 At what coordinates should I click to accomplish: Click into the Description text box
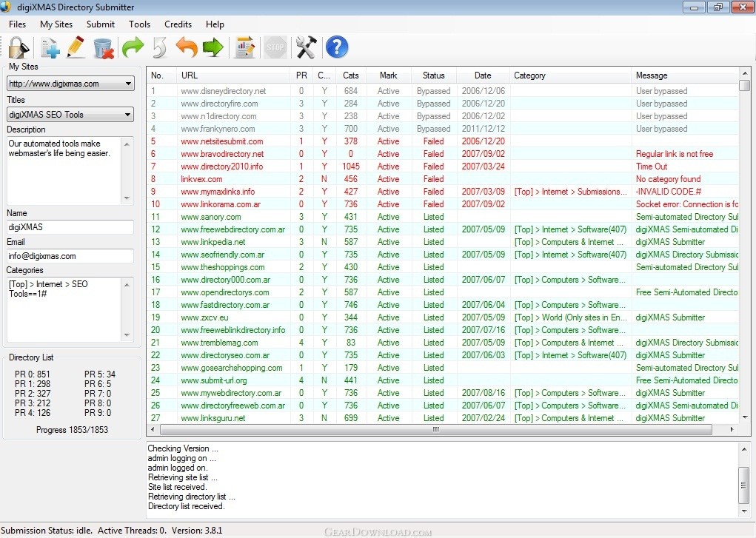coord(64,171)
